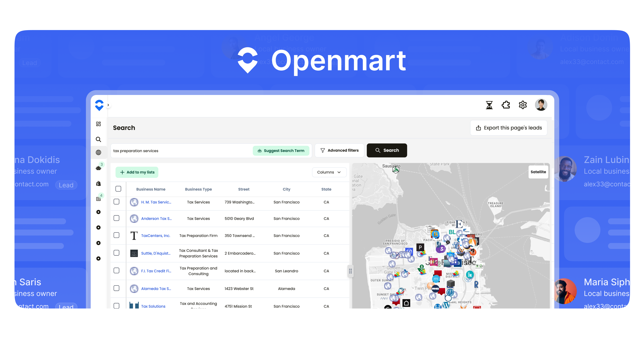Click the globe icon in the sidebar
The width and height of the screenshot is (644, 338).
pos(98,153)
